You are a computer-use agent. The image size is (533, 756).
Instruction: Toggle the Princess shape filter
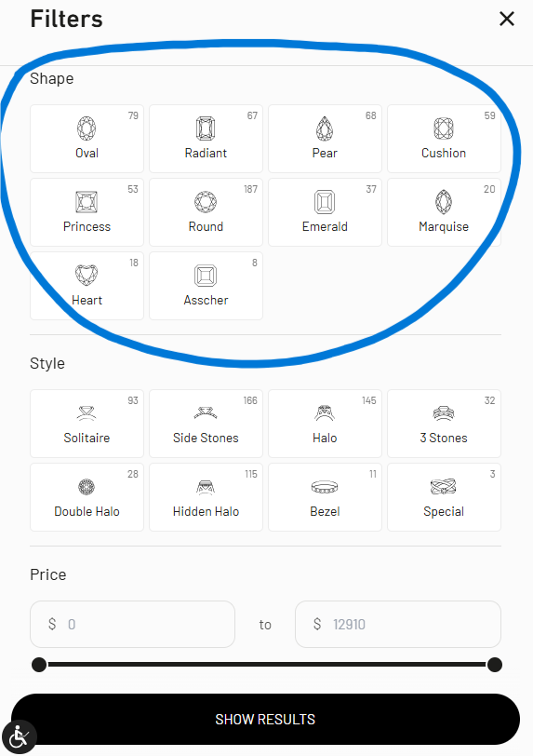87,212
